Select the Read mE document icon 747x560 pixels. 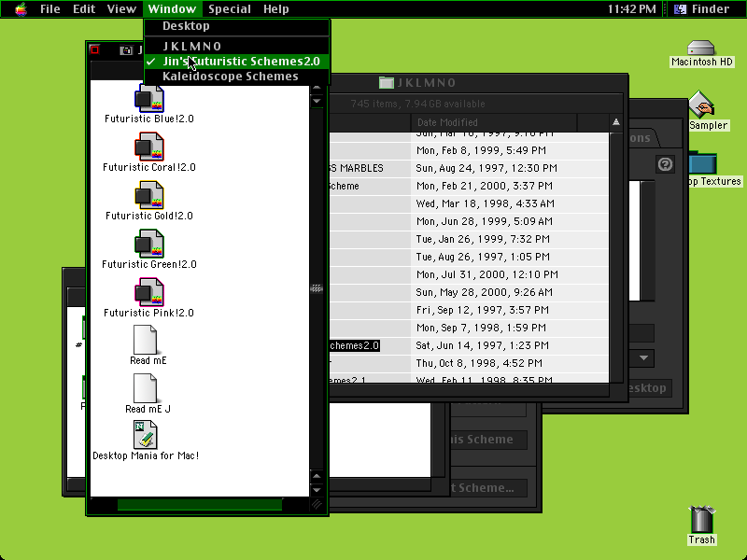pyautogui.click(x=146, y=340)
